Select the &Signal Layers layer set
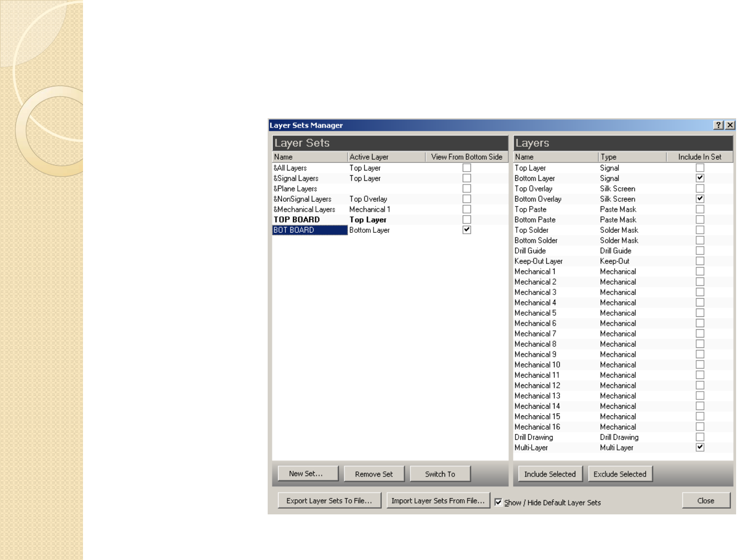This screenshot has height=560, width=747. point(296,178)
